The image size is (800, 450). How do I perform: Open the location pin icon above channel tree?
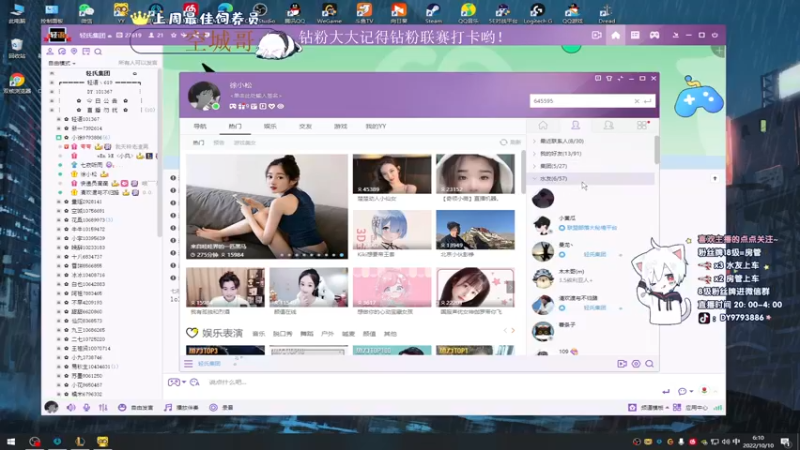[x=74, y=52]
